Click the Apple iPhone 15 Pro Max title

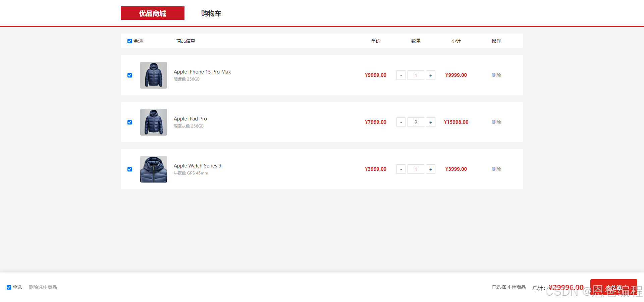202,72
